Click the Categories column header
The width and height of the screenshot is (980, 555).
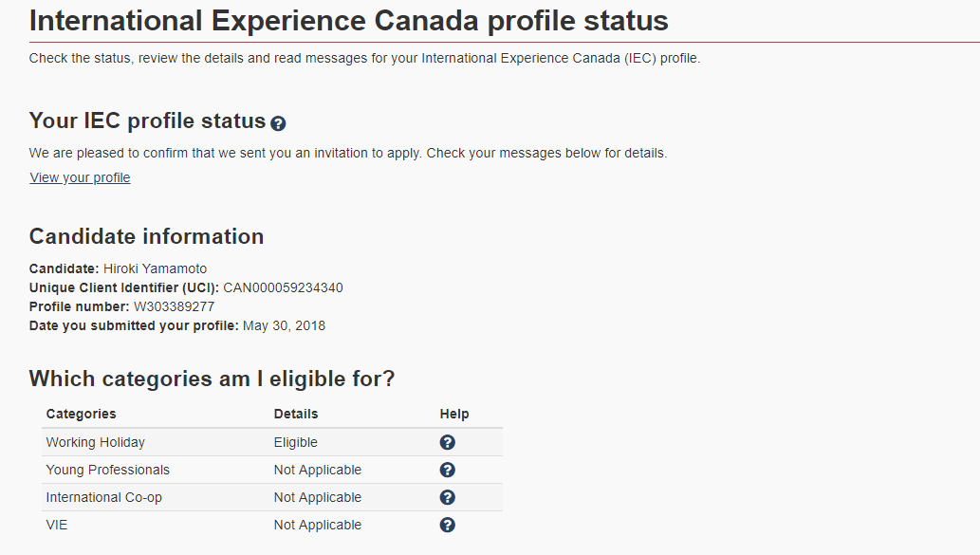[81, 414]
